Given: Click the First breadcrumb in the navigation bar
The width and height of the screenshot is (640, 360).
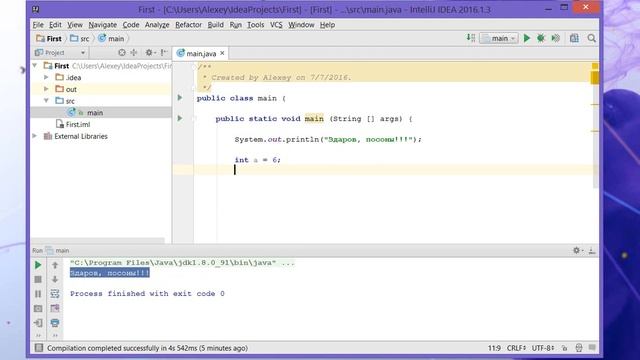Looking at the screenshot, I should [x=49, y=38].
